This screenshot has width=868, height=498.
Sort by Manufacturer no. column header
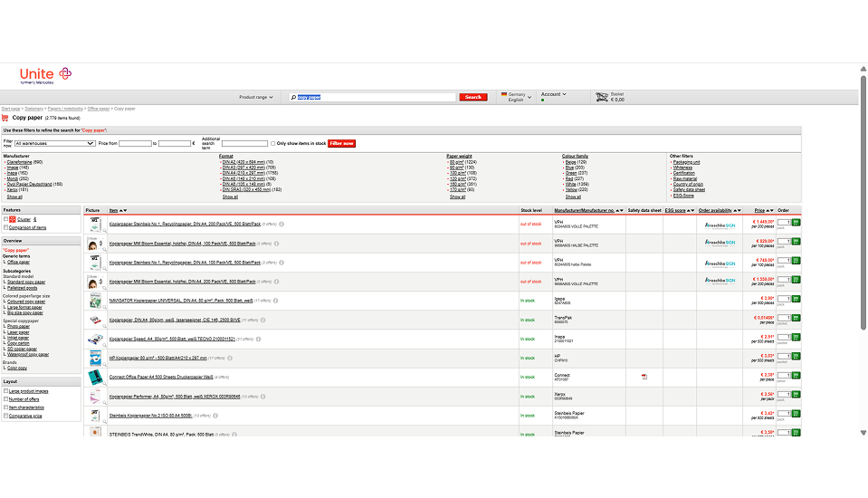click(x=584, y=210)
